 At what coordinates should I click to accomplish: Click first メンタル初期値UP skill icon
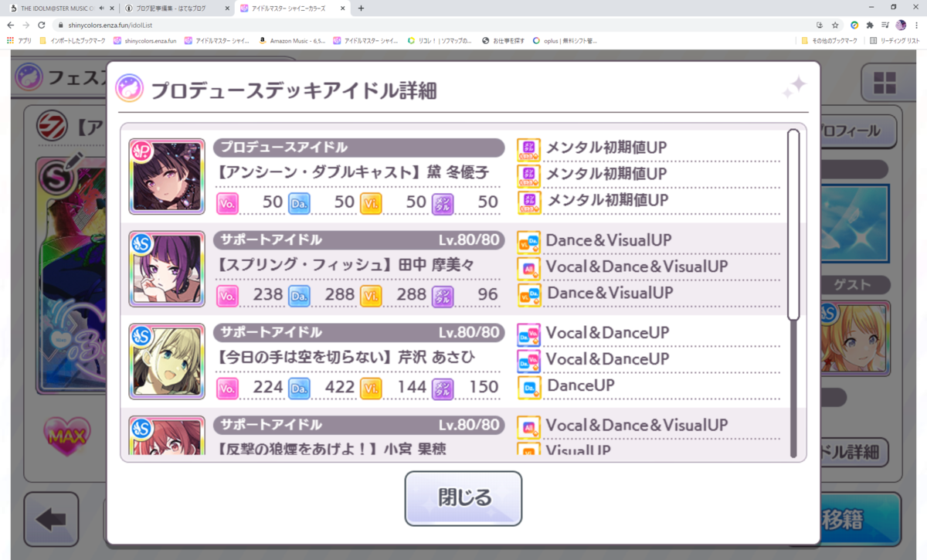click(x=528, y=149)
